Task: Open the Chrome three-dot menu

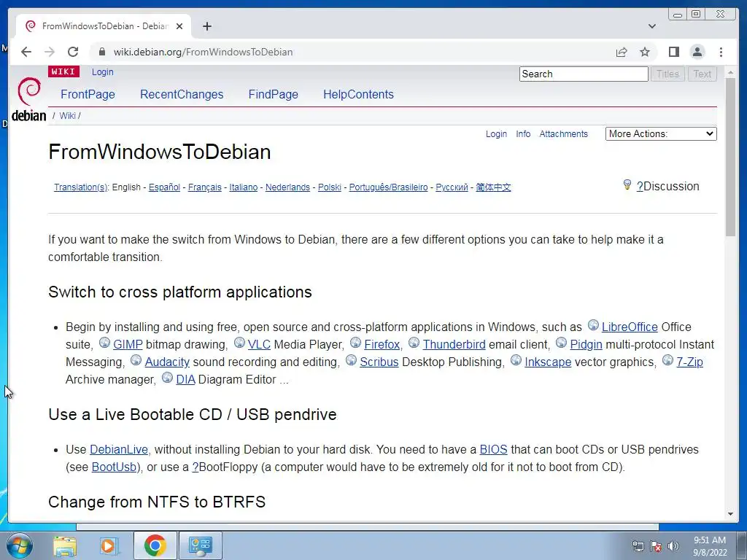Action: click(x=721, y=52)
